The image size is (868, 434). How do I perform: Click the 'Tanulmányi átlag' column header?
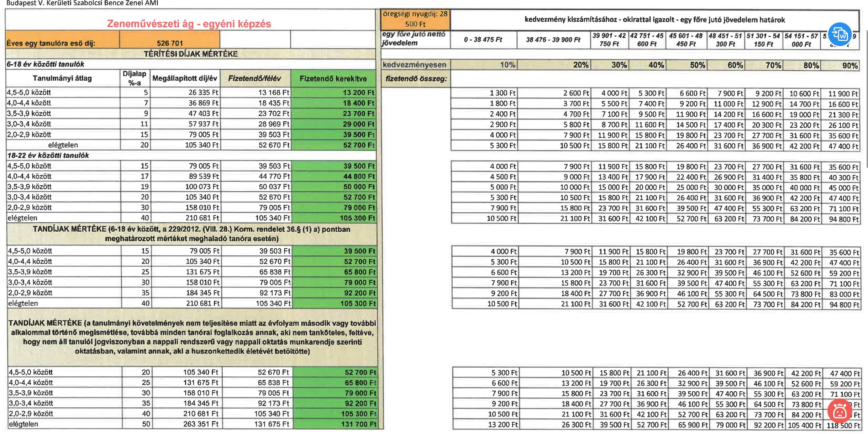(62, 78)
